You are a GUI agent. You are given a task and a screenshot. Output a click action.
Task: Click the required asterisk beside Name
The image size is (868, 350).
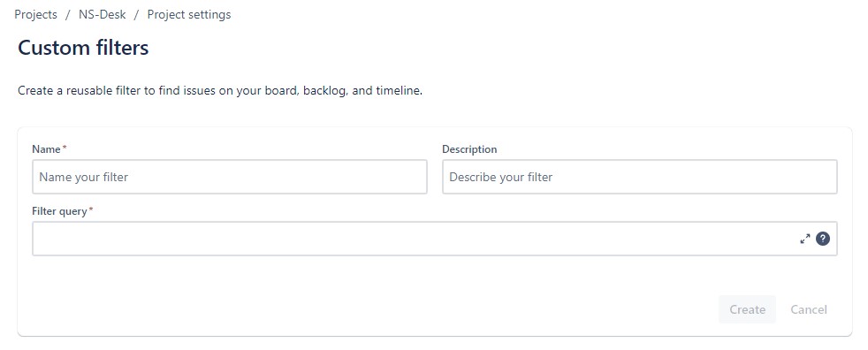65,148
